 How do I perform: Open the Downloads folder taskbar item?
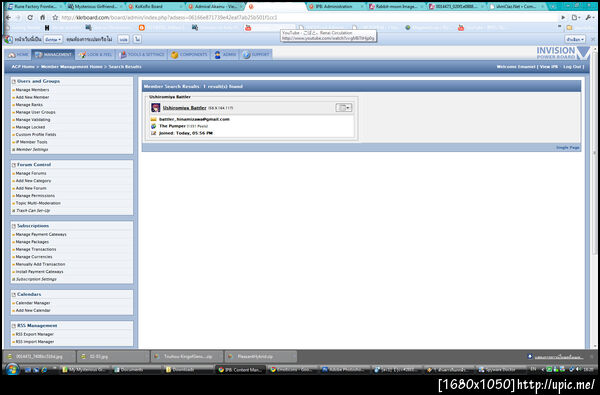[188, 370]
